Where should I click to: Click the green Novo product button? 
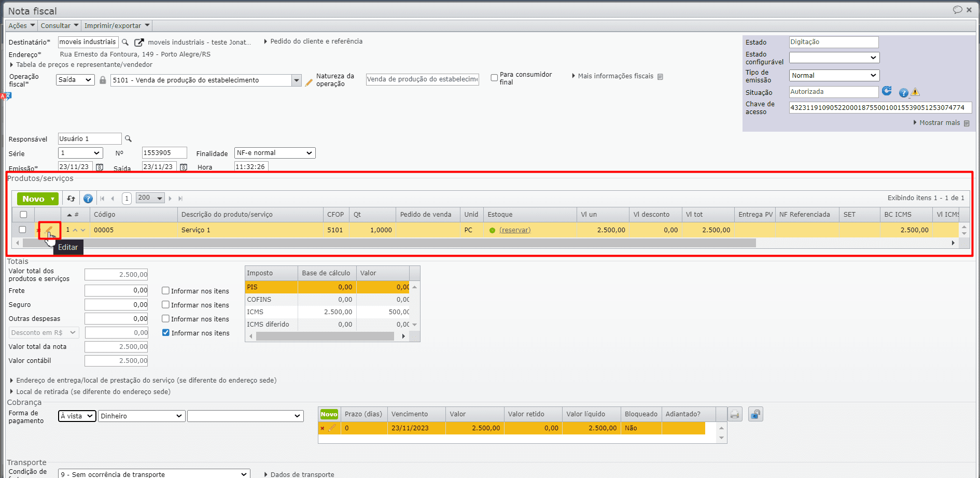coord(38,199)
